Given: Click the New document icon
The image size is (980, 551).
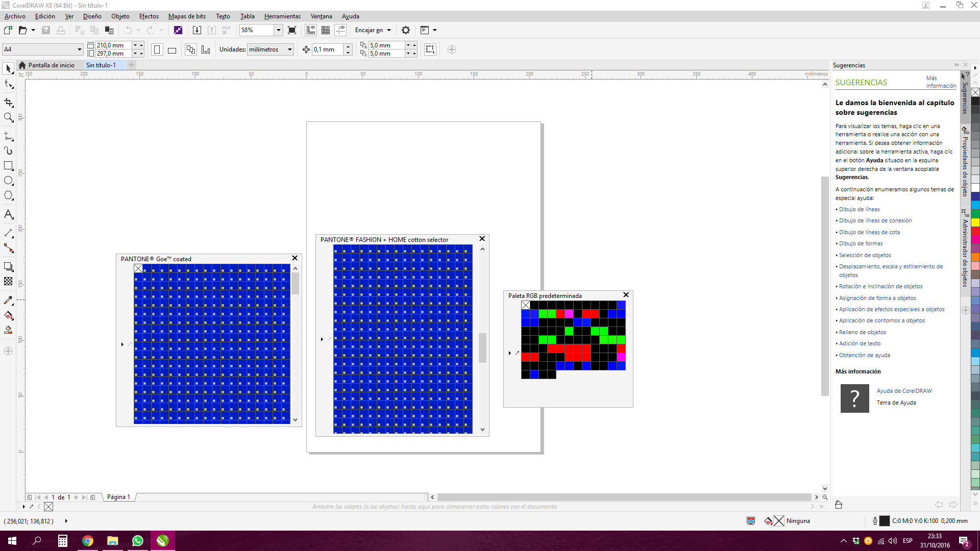Looking at the screenshot, I should click(8, 30).
